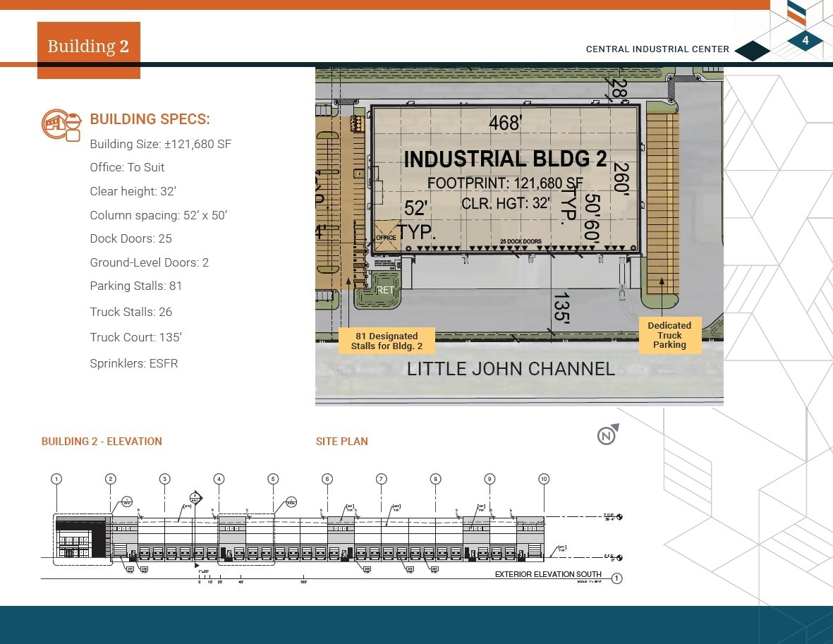Select column grid marker circle 1

click(x=56, y=478)
